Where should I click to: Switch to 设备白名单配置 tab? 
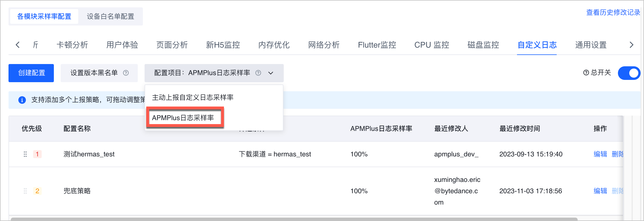[x=111, y=16]
